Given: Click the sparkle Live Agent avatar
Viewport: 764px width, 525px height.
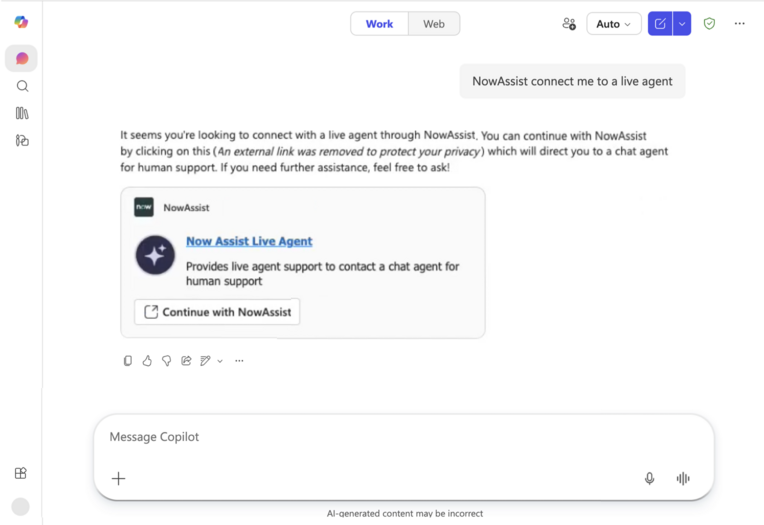Looking at the screenshot, I should [x=155, y=255].
